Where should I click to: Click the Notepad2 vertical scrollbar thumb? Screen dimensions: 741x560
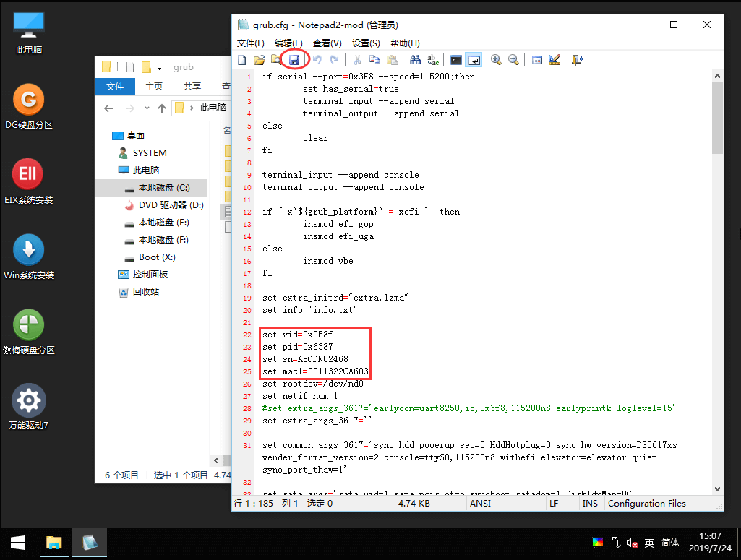click(x=717, y=116)
